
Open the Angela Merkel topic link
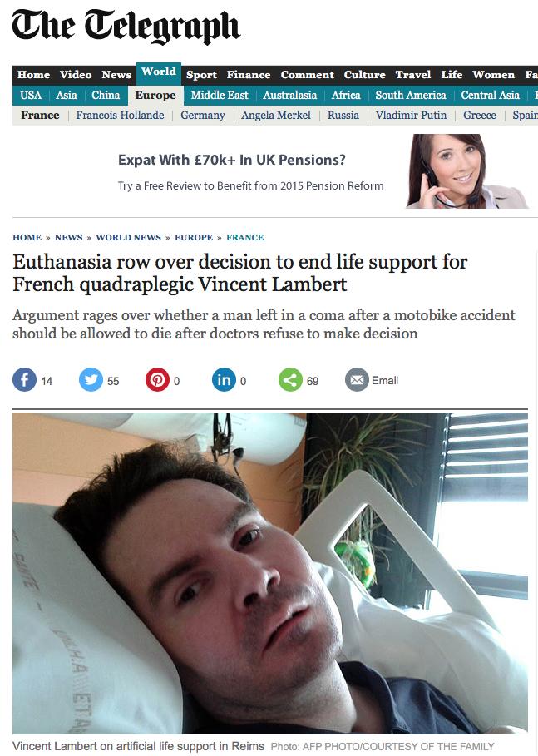click(276, 116)
